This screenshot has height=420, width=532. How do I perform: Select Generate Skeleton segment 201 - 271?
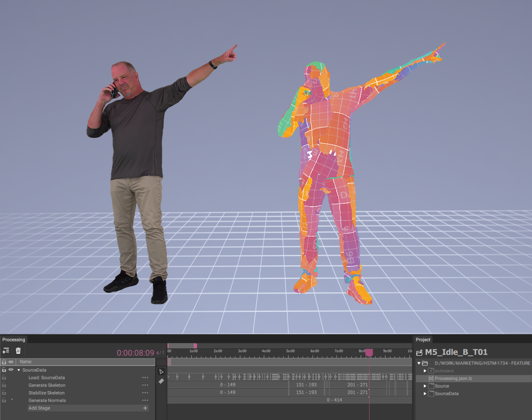pyautogui.click(x=358, y=385)
